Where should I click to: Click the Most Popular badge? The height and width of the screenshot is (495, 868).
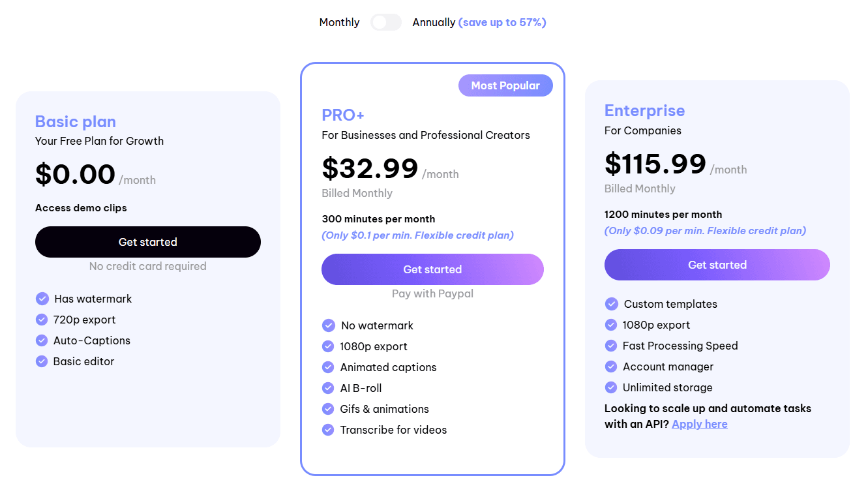[505, 85]
